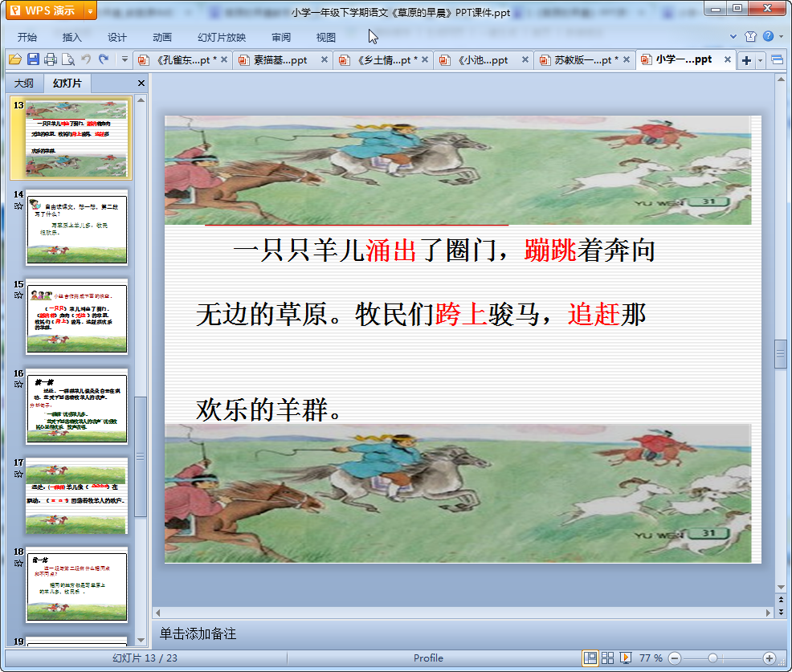
Task: Switch to the 素描基...ppt document tab
Action: click(281, 60)
